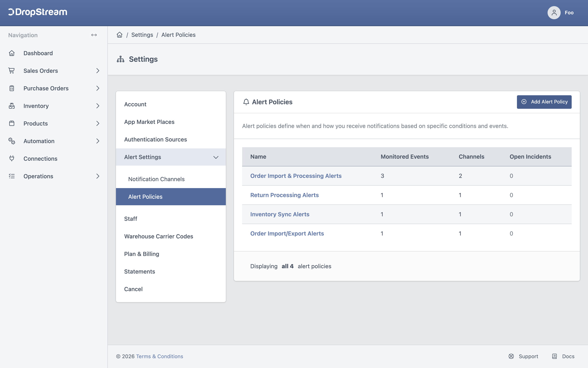This screenshot has height=368, width=588.
Task: Open Inventory Sync Alerts policy
Action: [x=280, y=214]
